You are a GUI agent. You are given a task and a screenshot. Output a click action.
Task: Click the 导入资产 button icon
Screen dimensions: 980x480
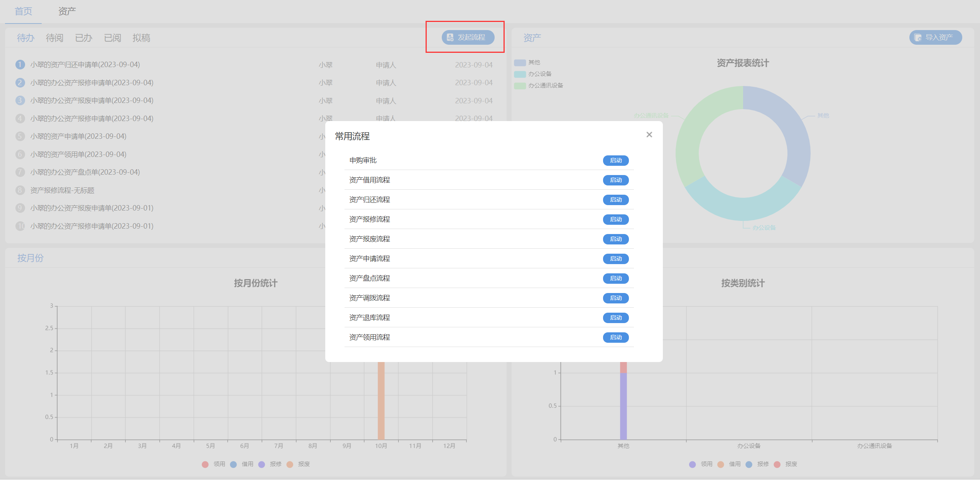pos(918,37)
